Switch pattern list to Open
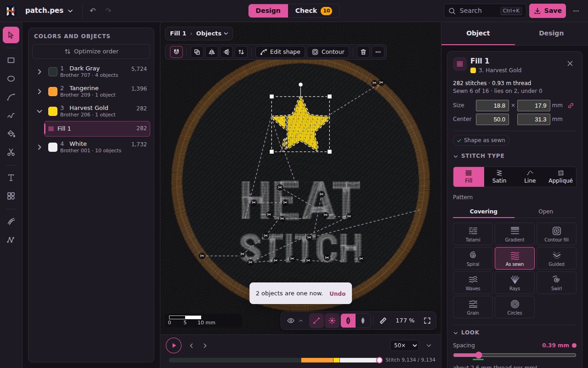The height and width of the screenshot is (368, 588). point(545,212)
